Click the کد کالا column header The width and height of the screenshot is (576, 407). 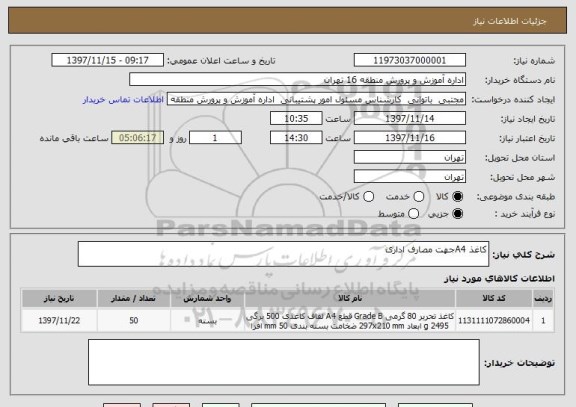pyautogui.click(x=494, y=298)
